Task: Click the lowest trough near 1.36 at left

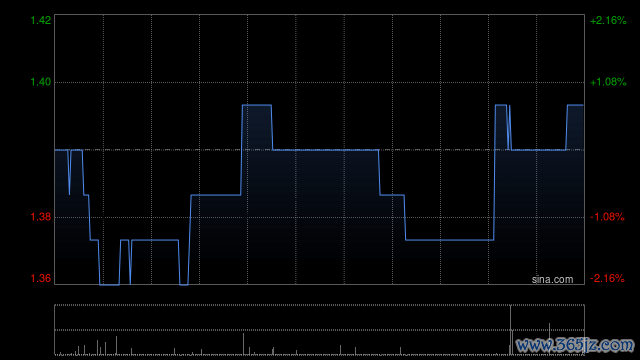Action: coord(109,284)
